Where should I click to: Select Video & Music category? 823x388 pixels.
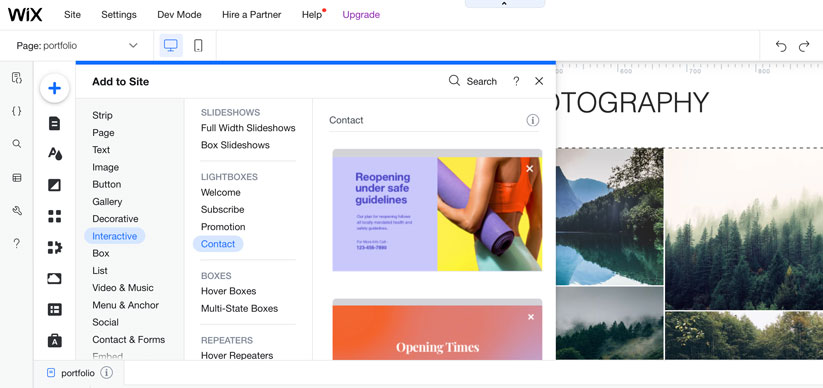(x=123, y=288)
